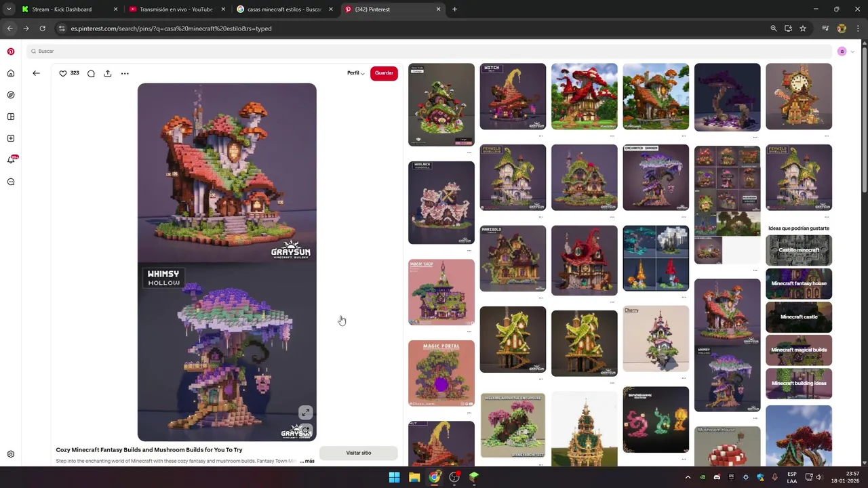Open the Castillo minecraft suggestion
The width and height of the screenshot is (868, 488).
(x=799, y=250)
